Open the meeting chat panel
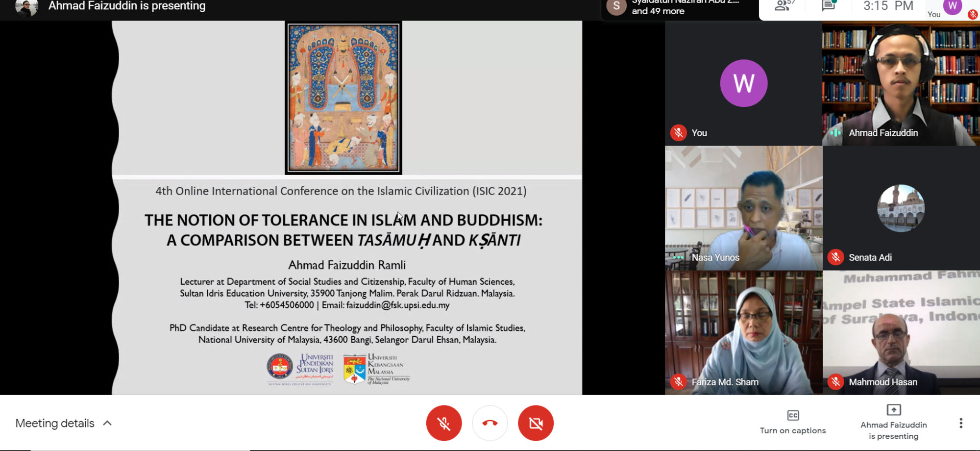 point(829,6)
